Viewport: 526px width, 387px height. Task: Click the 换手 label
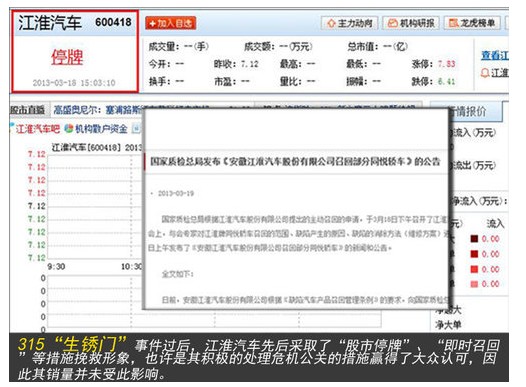159,81
